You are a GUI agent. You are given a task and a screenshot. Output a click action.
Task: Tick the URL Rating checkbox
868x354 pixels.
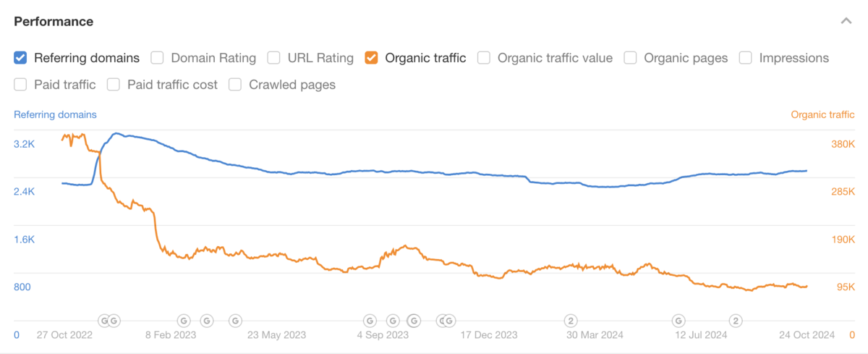(x=274, y=58)
